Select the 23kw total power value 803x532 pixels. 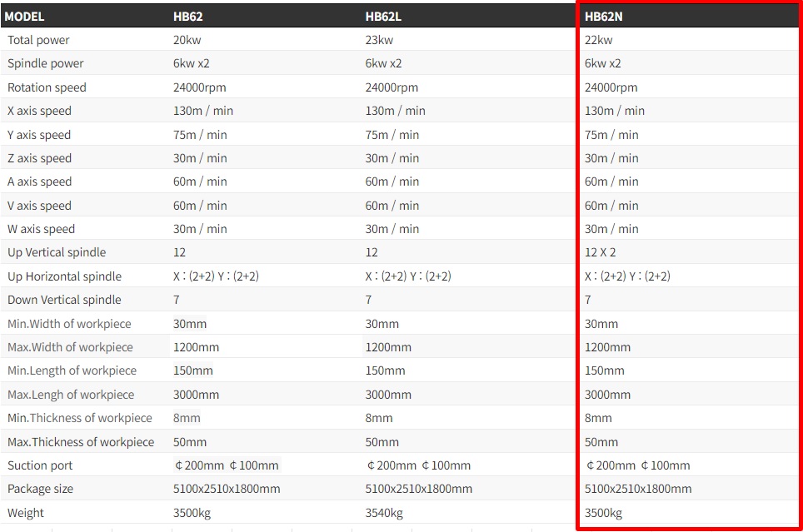(x=379, y=40)
